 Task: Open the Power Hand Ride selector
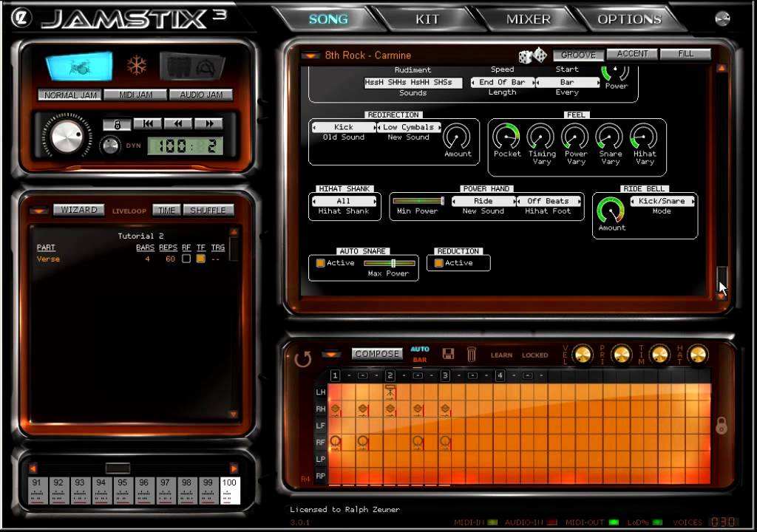point(483,201)
